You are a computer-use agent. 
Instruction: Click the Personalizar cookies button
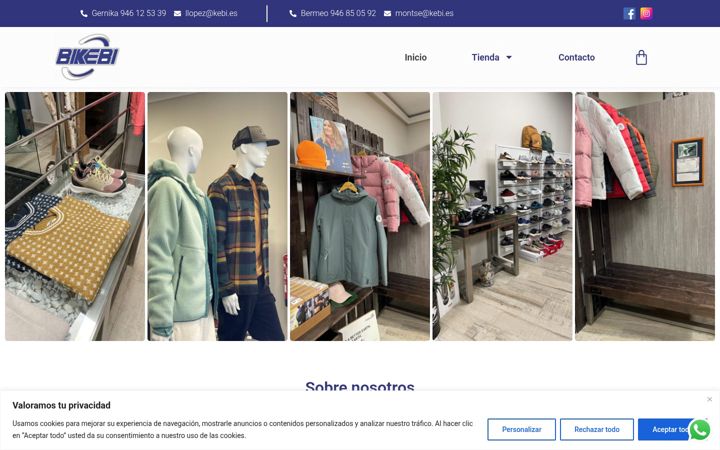(x=522, y=429)
